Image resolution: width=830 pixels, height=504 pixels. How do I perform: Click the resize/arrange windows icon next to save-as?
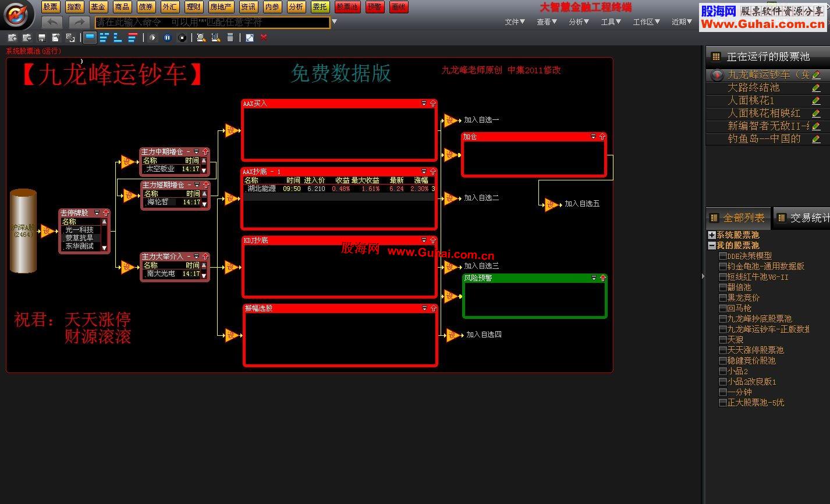coord(70,37)
